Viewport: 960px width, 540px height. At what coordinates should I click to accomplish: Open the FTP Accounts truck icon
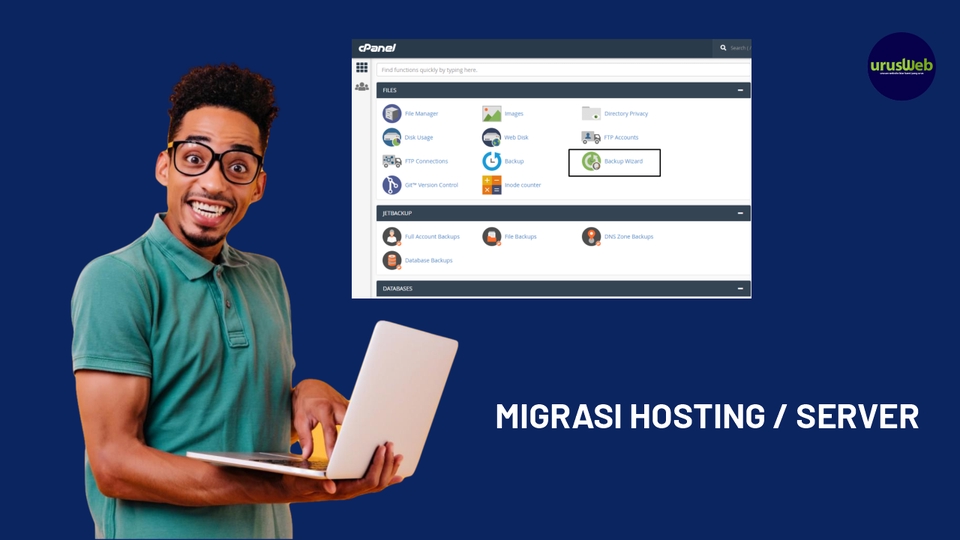click(591, 137)
